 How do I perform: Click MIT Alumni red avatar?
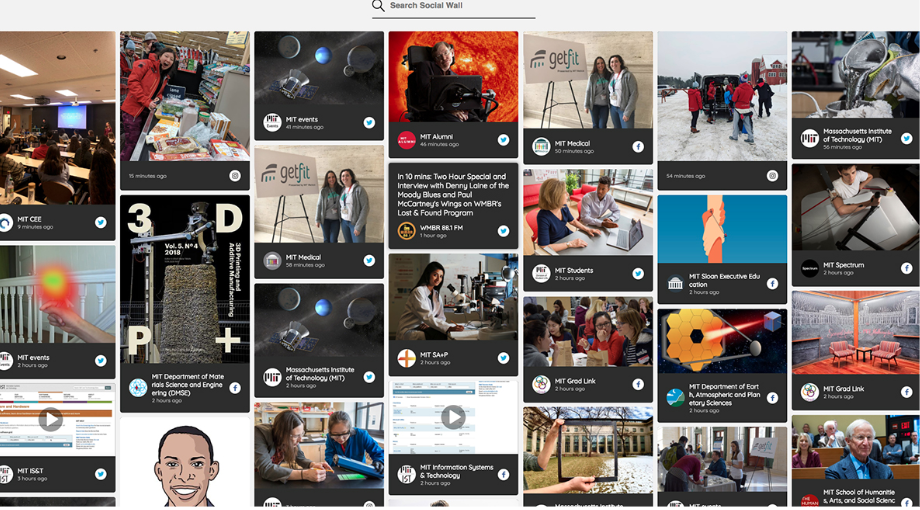(407, 140)
